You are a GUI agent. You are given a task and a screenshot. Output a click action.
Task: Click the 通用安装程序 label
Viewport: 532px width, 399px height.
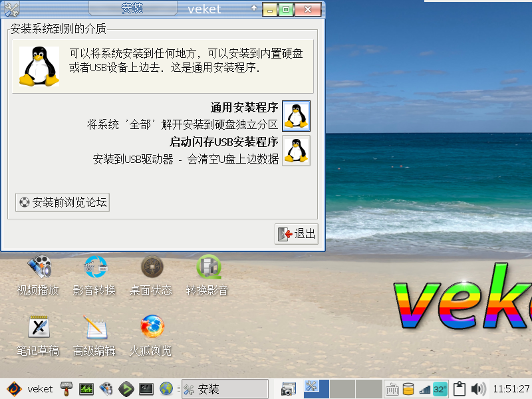[244, 108]
